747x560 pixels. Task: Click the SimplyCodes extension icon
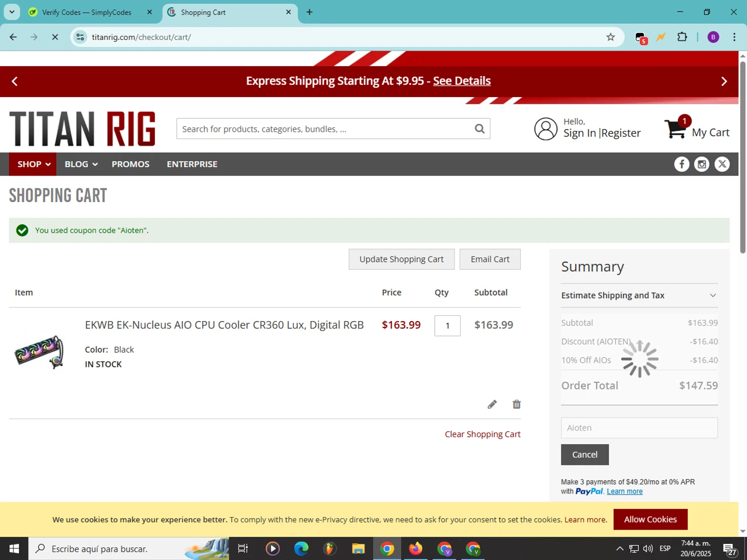641,37
